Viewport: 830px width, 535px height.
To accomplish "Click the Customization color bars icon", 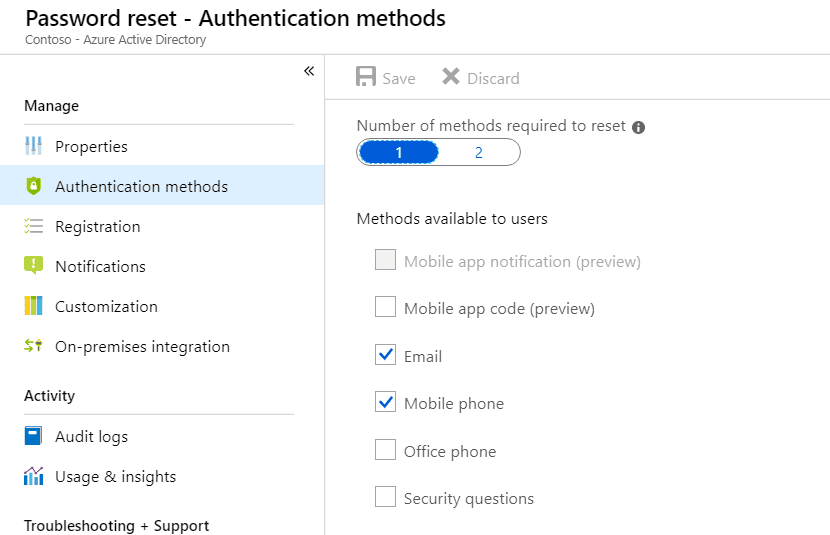I will pyautogui.click(x=33, y=306).
